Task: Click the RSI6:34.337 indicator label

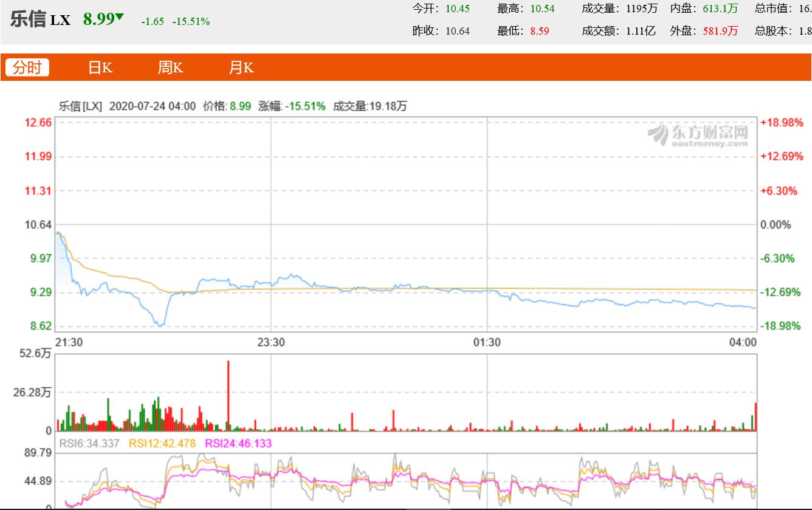Action: [89, 444]
